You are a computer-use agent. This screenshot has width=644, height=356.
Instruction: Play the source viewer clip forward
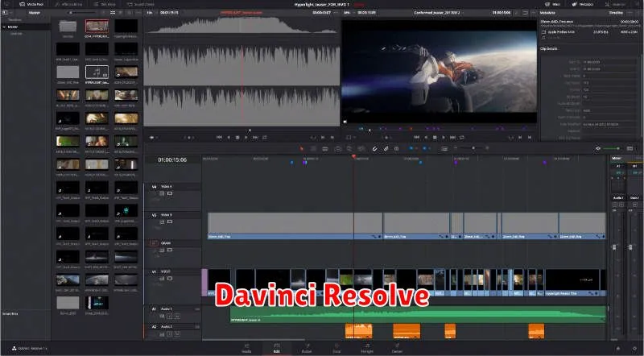[246, 137]
